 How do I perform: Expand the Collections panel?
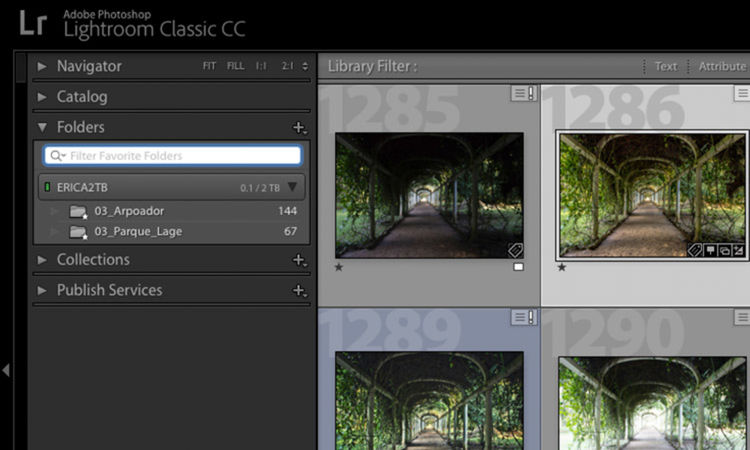tap(42, 260)
